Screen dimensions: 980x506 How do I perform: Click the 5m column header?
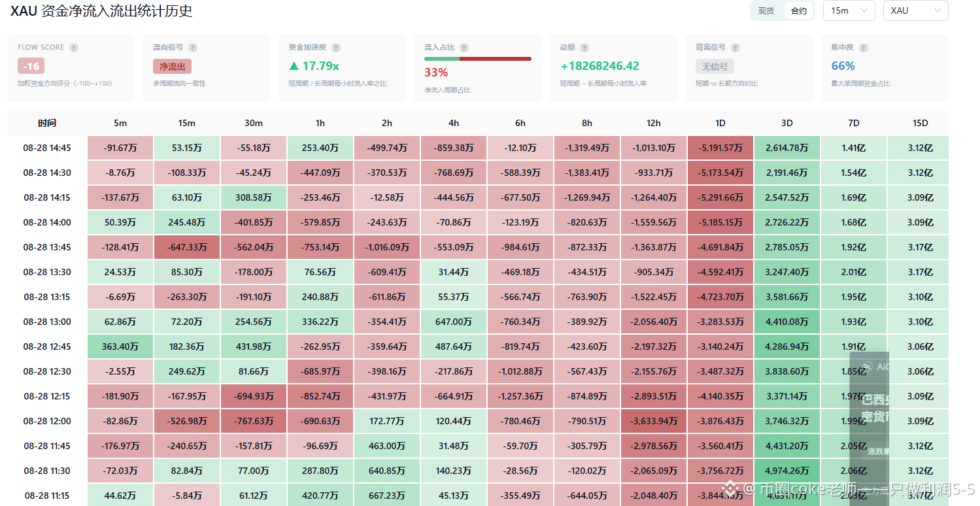(x=120, y=123)
